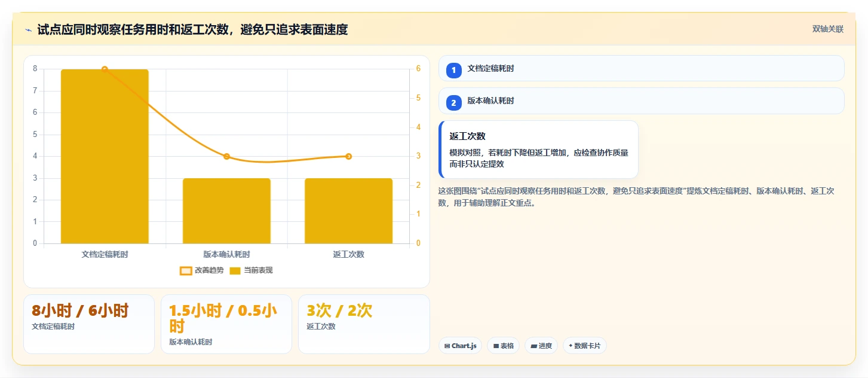
Task: Click the 数据卡片 tag
Action: click(x=585, y=346)
